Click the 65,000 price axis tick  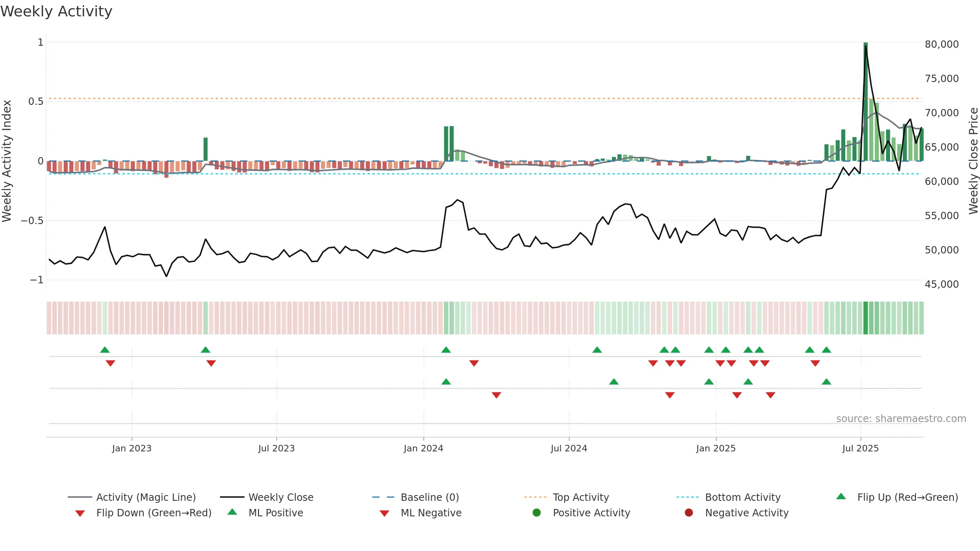pyautogui.click(x=942, y=147)
